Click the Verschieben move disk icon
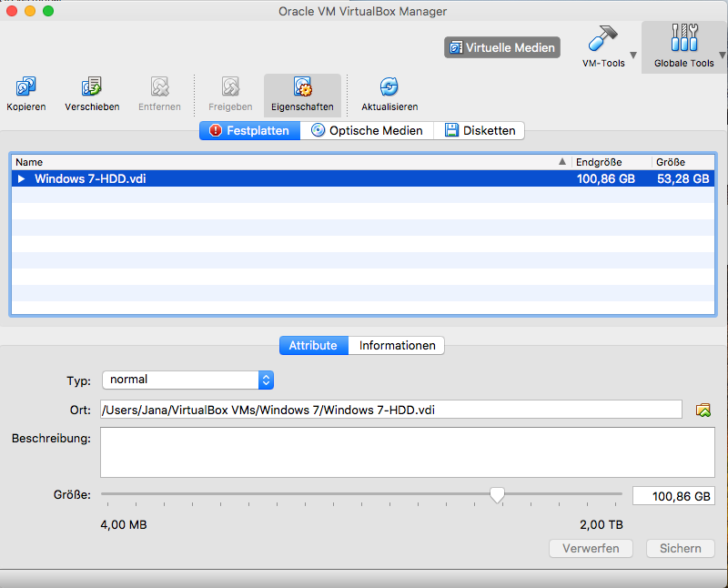Screen dimensions: 728x588 point(92,86)
